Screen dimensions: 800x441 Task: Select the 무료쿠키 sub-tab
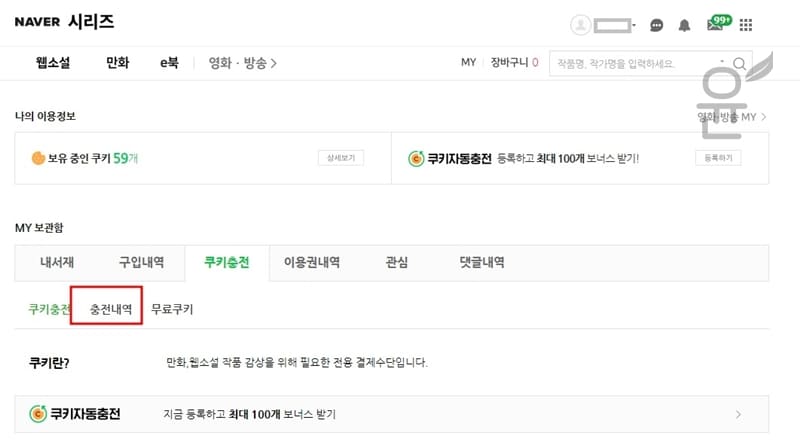click(172, 309)
